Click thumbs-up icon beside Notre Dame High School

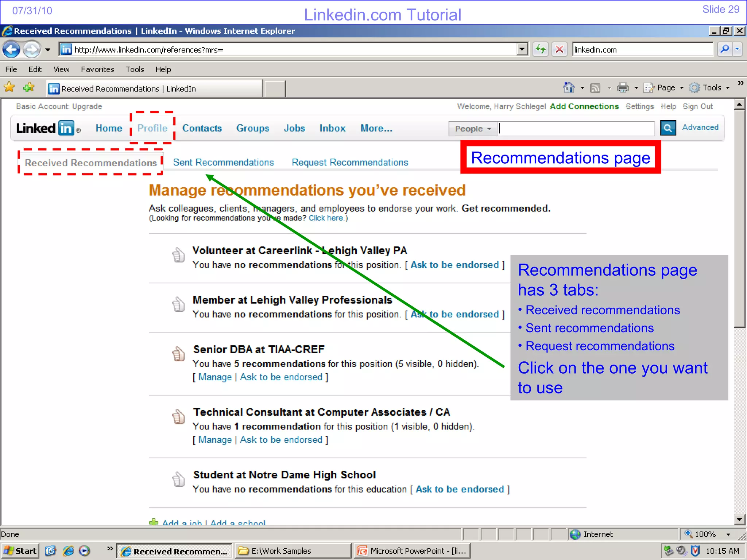[x=178, y=479]
